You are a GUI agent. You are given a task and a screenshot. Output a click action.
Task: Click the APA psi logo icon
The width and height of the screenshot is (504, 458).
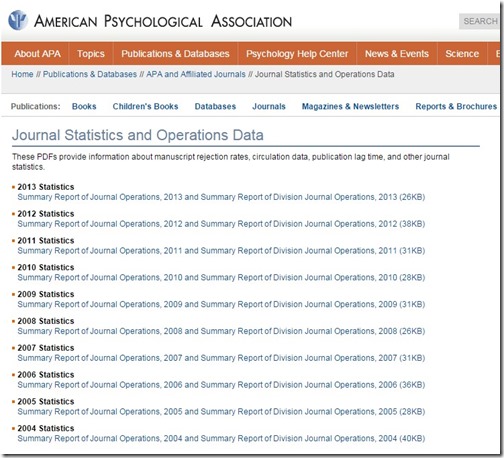point(17,20)
